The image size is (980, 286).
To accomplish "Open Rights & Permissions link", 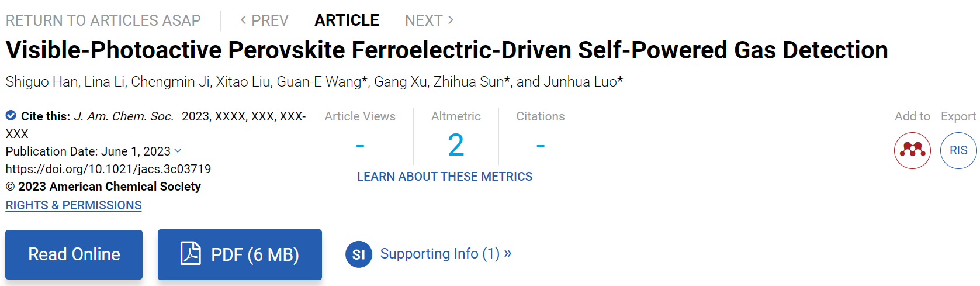I will [x=74, y=205].
